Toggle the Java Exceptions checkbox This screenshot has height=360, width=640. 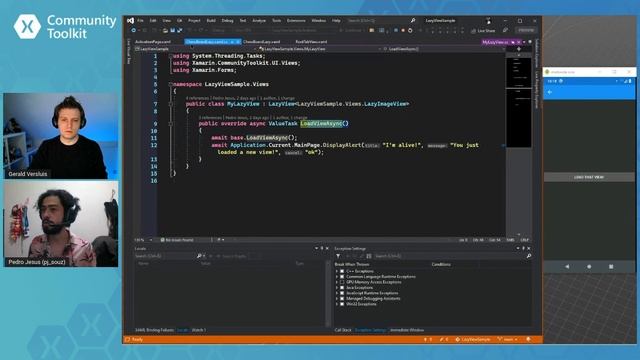coord(342,288)
